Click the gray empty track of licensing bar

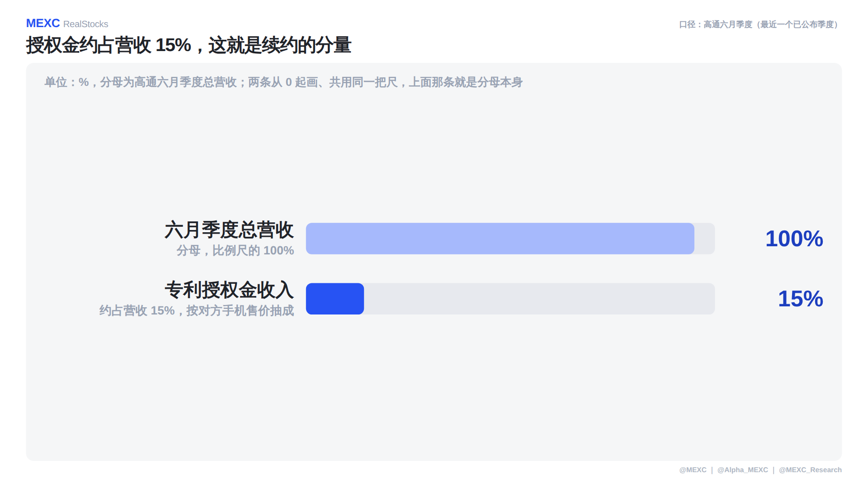point(539,299)
